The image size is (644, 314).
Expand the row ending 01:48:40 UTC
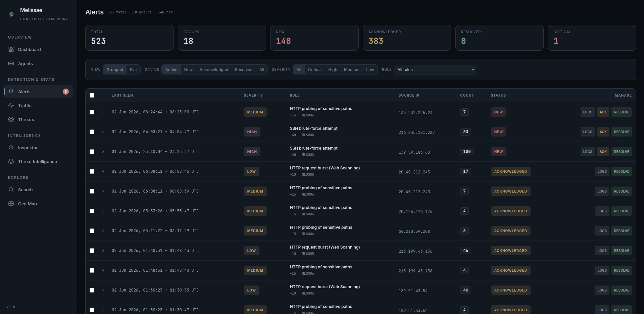coord(103,270)
